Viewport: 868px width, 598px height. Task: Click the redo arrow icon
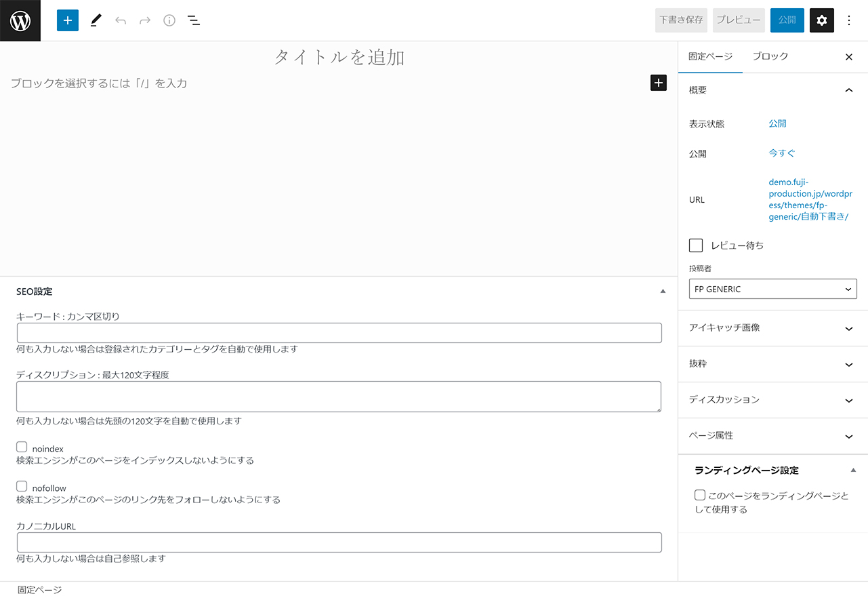point(145,20)
